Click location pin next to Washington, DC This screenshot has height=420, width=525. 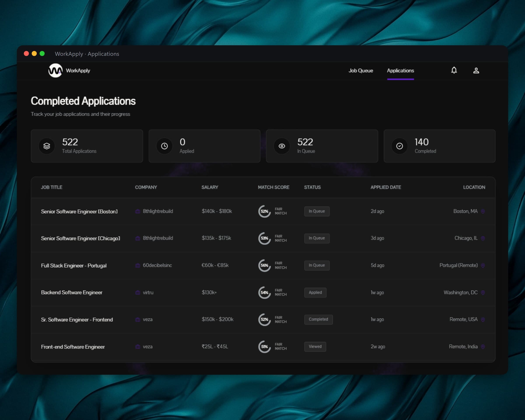click(x=483, y=292)
